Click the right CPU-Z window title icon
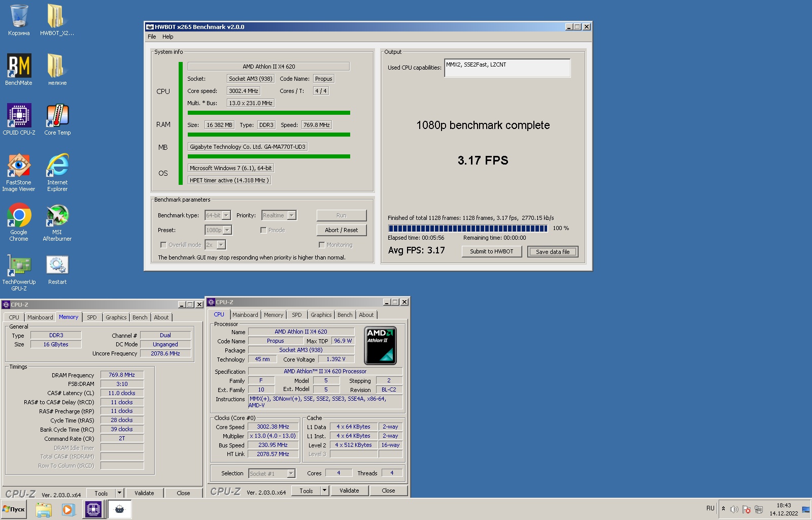This screenshot has width=812, height=520. [x=211, y=302]
